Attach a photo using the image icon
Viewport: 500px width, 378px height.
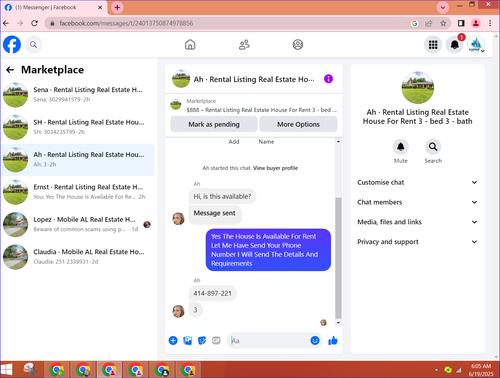pos(188,340)
